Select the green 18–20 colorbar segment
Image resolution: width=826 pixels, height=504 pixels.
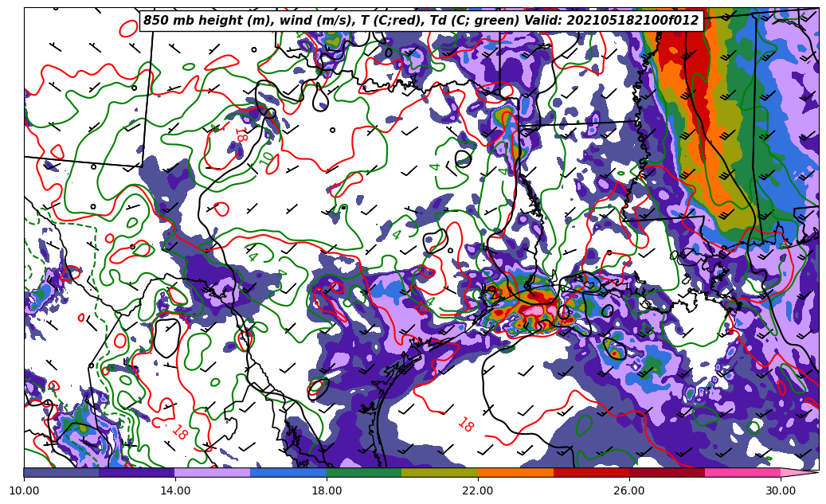coord(364,472)
